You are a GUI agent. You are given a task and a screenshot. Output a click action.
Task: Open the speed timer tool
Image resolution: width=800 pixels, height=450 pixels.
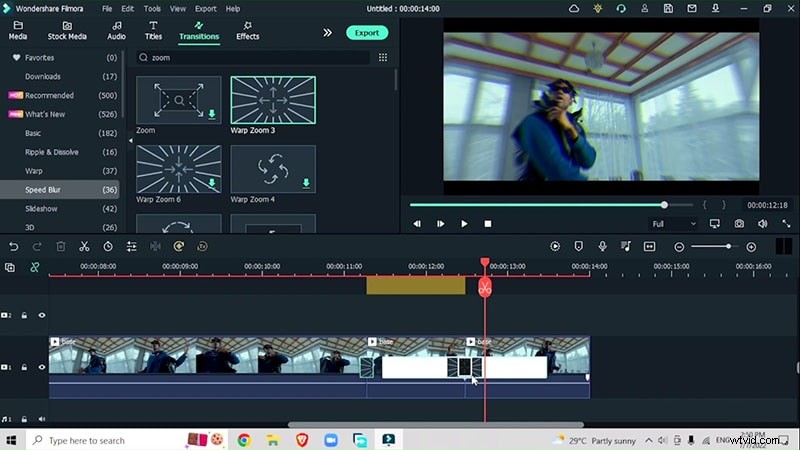[108, 247]
